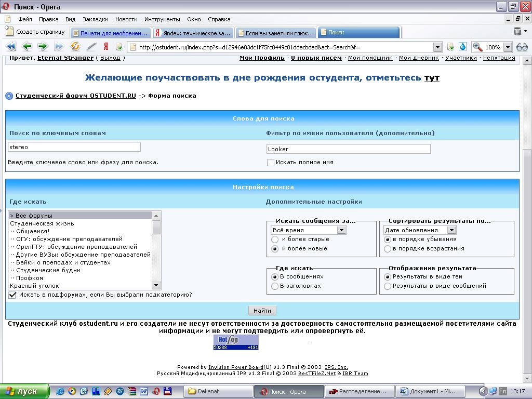The width and height of the screenshot is (532, 399).
Task: Click the Total Commander blue panels quick launch icon
Action: (96, 391)
